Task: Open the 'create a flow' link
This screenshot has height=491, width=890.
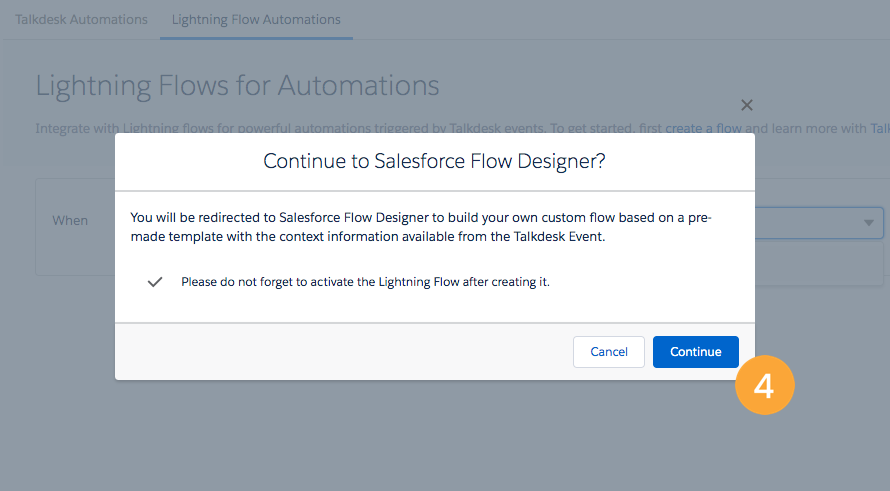Action: (703, 128)
